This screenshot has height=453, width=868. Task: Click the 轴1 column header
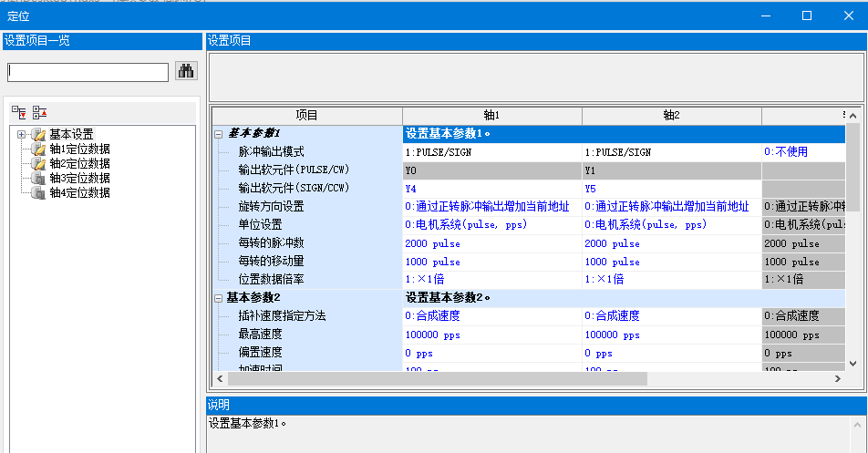[x=491, y=115]
